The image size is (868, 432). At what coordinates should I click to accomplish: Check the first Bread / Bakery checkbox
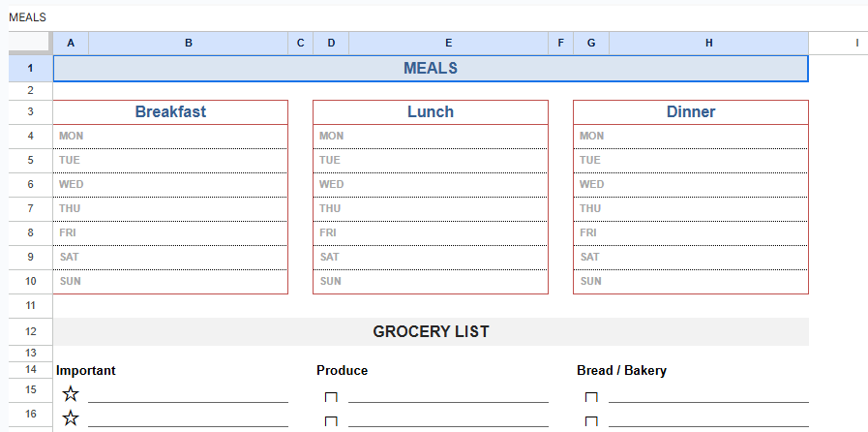(x=591, y=397)
